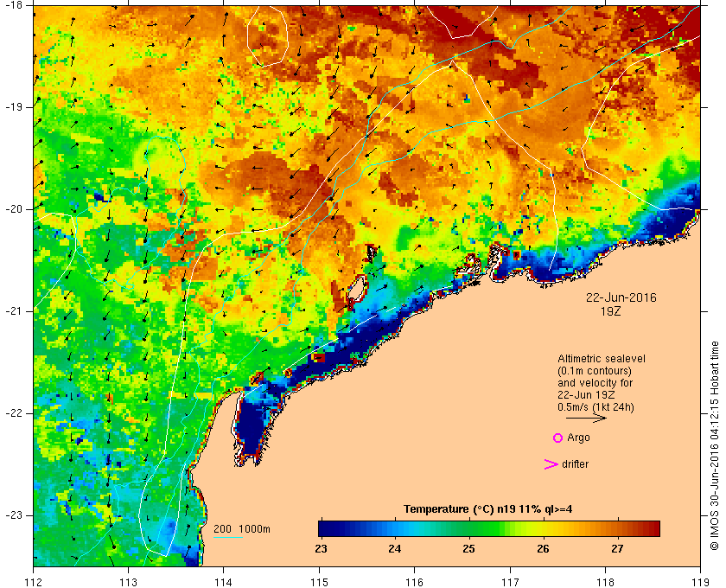Image resolution: width=726 pixels, height=588 pixels.
Task: Click the longitude label 113
Action: 128,581
